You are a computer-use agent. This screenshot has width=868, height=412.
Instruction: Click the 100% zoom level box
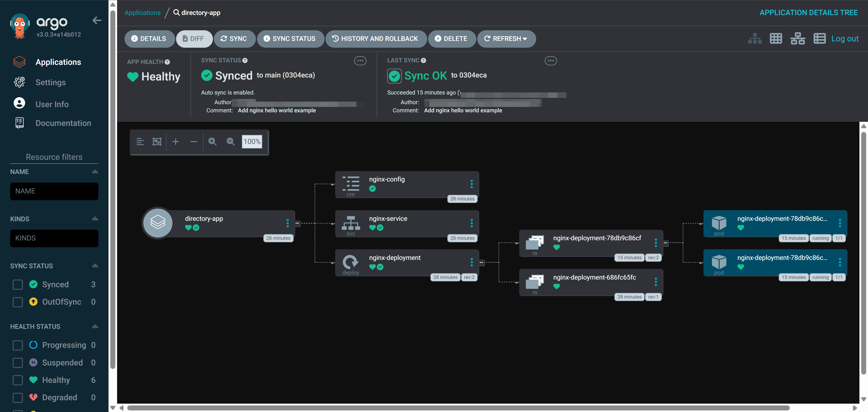252,141
